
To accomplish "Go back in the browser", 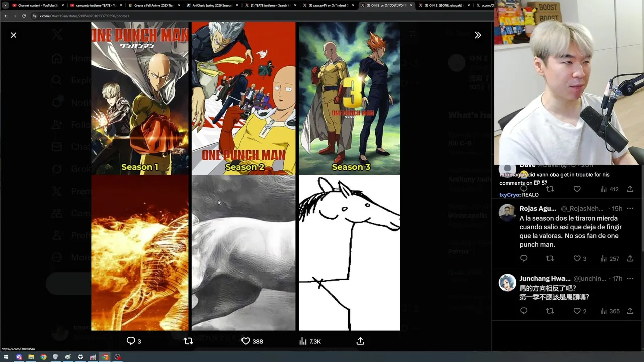I will (x=6, y=16).
